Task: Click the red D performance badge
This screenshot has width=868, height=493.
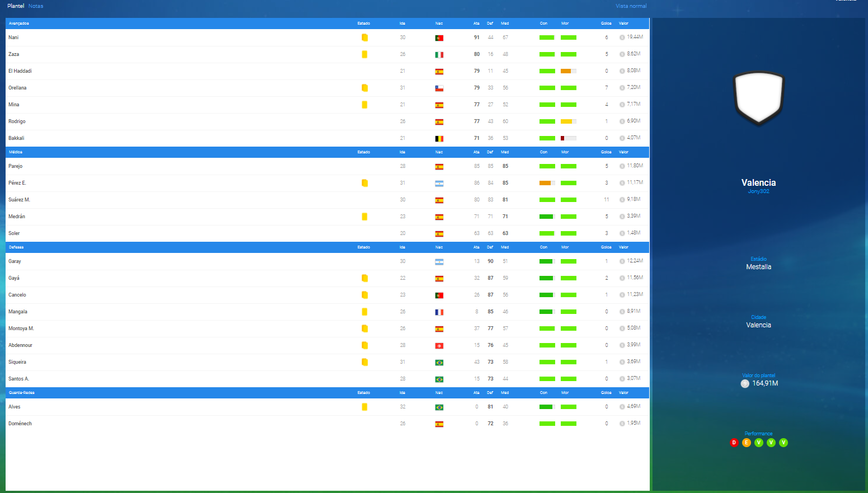Action: coord(734,443)
